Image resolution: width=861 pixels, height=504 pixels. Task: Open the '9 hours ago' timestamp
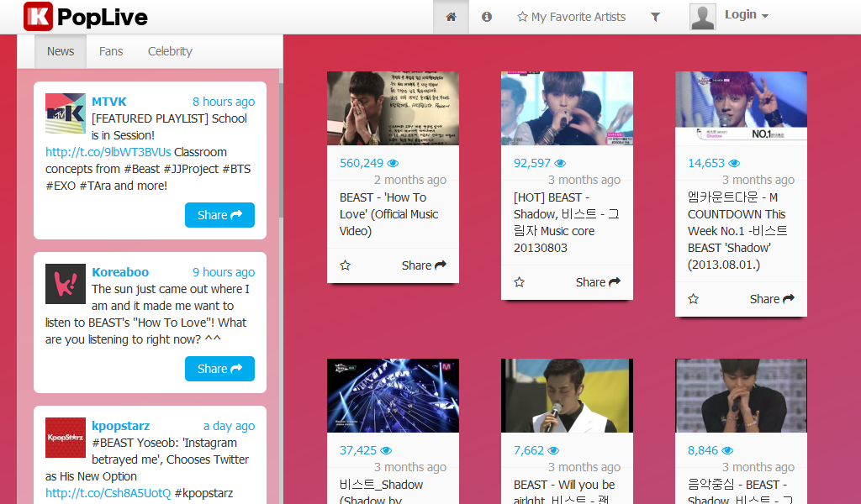pyautogui.click(x=224, y=272)
